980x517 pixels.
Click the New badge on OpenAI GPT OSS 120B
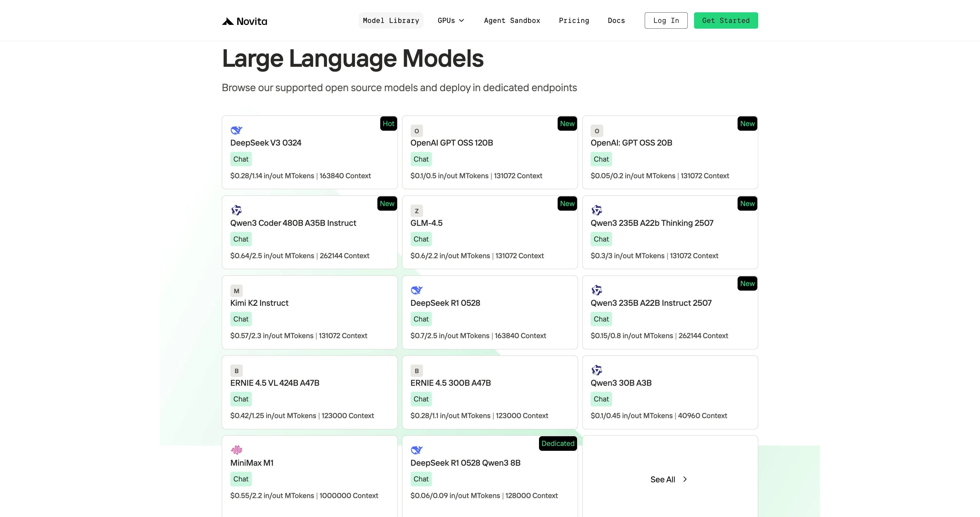[567, 124]
